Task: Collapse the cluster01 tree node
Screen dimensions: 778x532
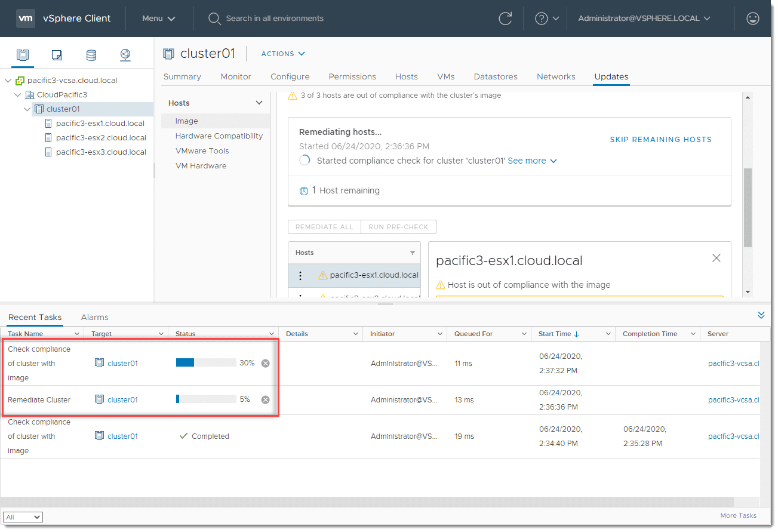Action: (27, 109)
